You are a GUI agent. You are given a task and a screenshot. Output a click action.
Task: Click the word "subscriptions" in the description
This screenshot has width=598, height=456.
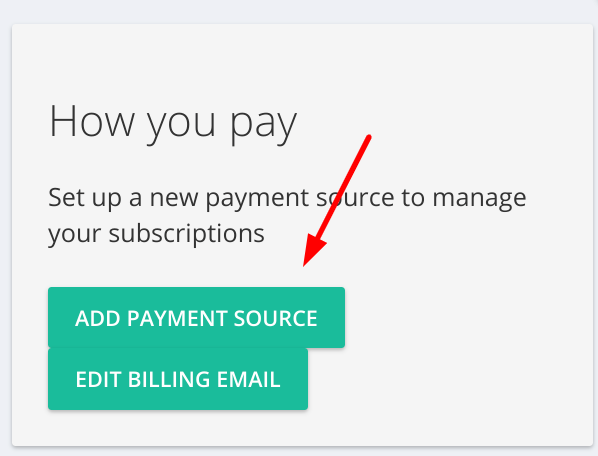186,233
